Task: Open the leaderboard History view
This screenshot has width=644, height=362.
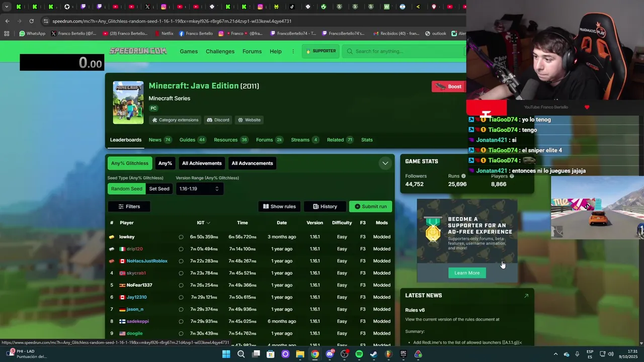Action: [x=325, y=207]
